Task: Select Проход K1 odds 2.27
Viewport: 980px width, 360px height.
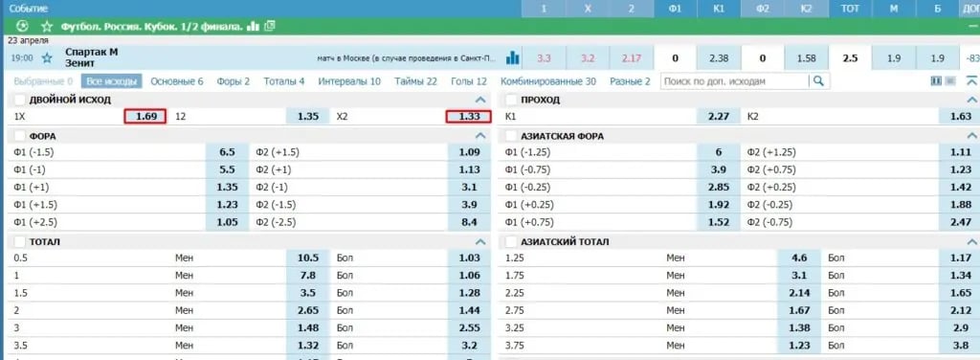Action: (x=719, y=116)
